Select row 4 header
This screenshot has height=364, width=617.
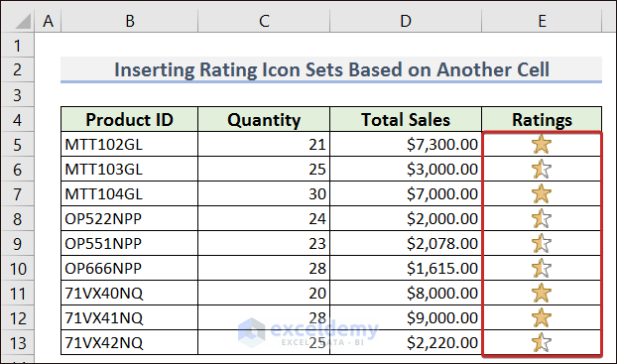tap(17, 120)
